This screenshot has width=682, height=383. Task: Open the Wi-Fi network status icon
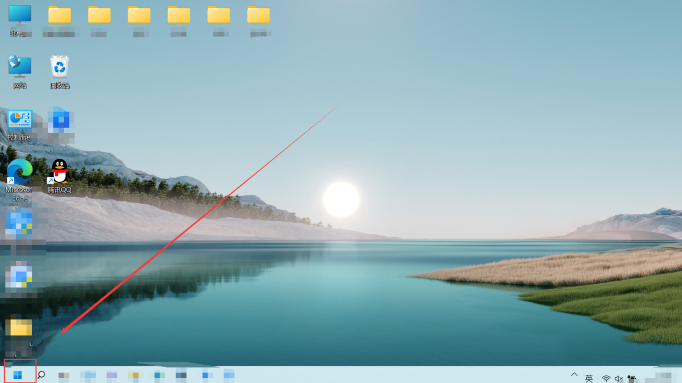605,378
